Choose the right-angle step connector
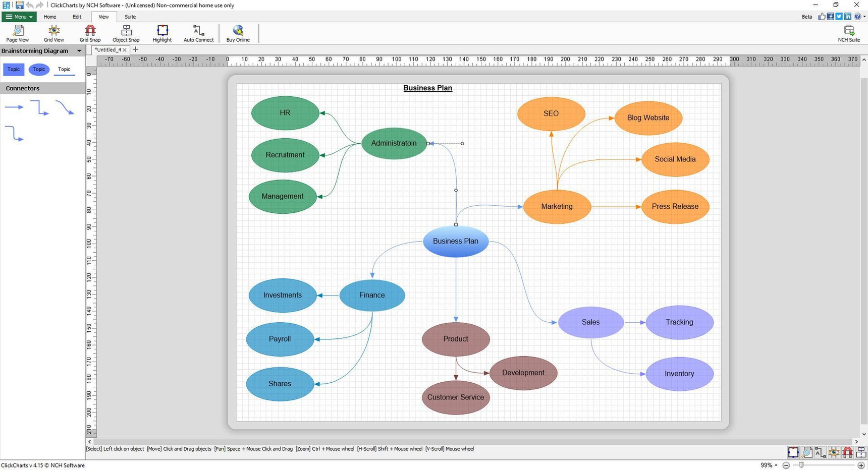The image size is (868, 470). pos(39,107)
